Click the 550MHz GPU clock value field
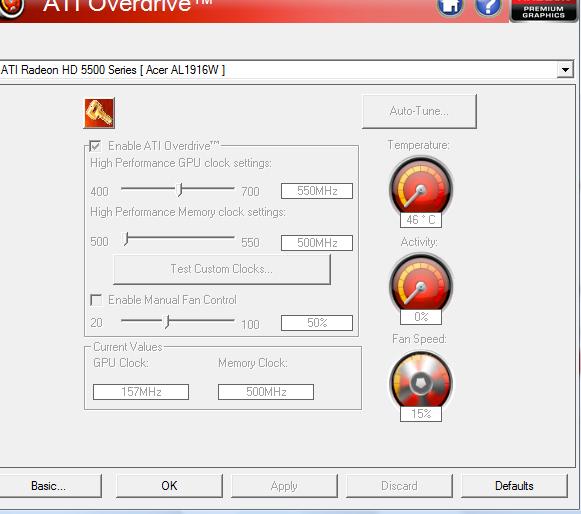 317,191
